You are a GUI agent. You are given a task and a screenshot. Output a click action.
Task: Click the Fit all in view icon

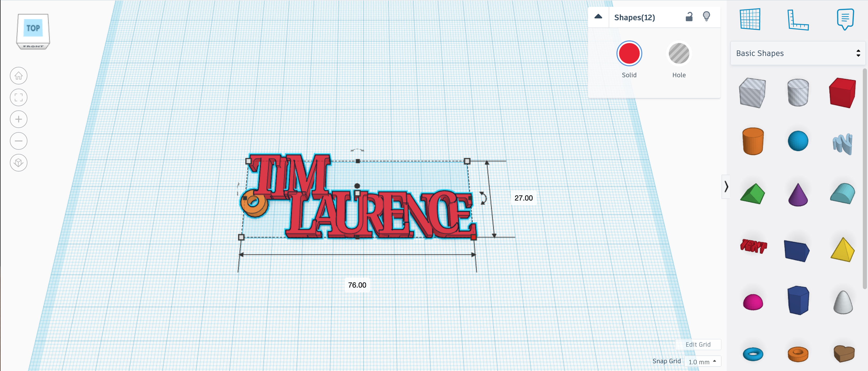[19, 97]
